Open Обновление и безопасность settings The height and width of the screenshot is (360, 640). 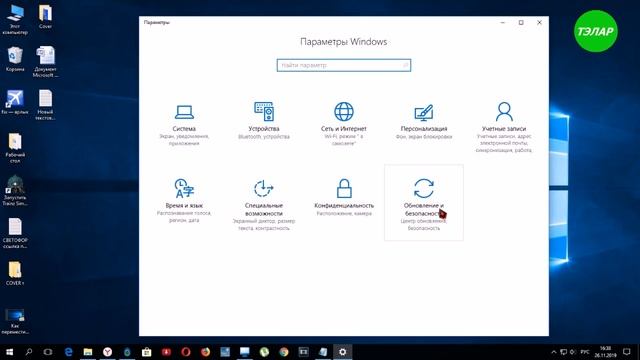pyautogui.click(x=424, y=203)
